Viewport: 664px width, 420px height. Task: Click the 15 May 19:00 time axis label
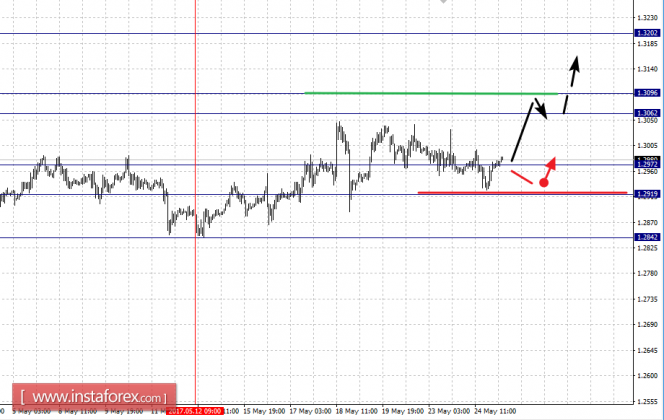point(264,411)
